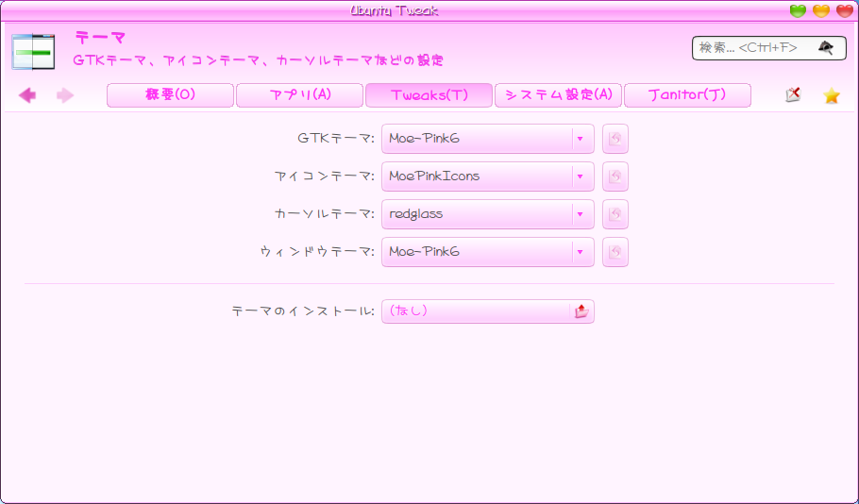Open the カーソルテーマ dropdown showing redglass

coord(488,214)
